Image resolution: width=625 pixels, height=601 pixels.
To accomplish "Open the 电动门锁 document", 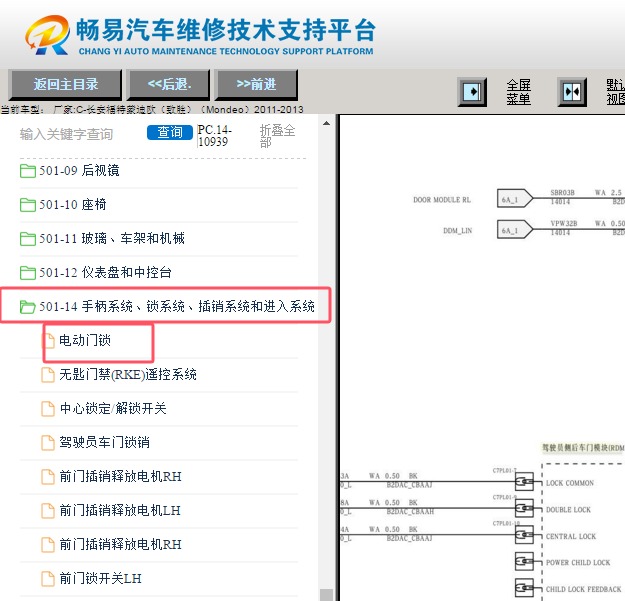I will click(85, 341).
